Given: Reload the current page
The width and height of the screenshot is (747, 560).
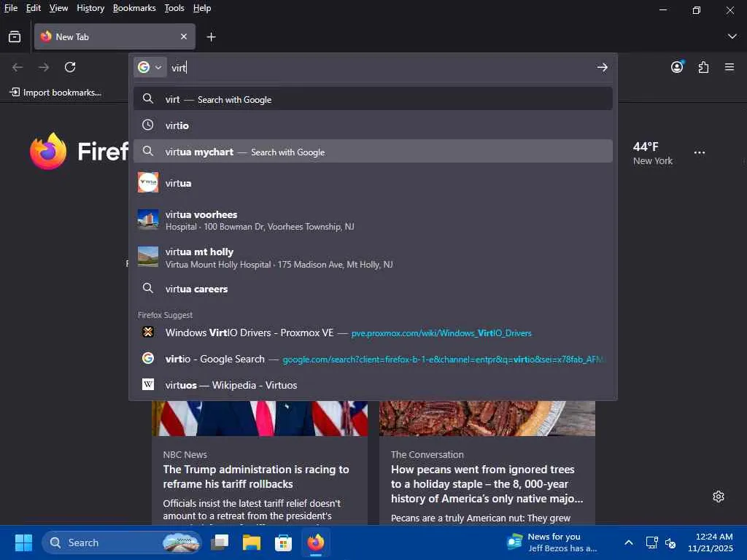Looking at the screenshot, I should point(70,67).
